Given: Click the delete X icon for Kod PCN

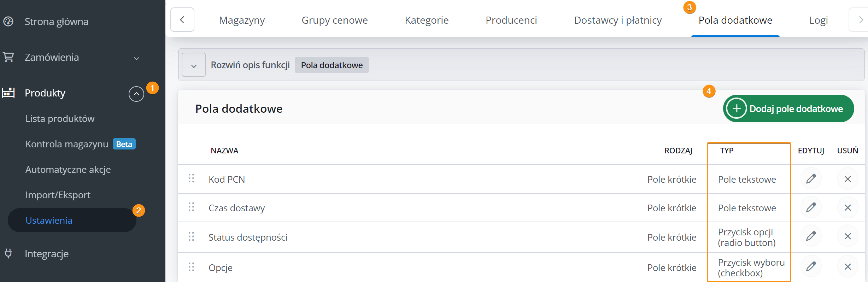Looking at the screenshot, I should 847,179.
